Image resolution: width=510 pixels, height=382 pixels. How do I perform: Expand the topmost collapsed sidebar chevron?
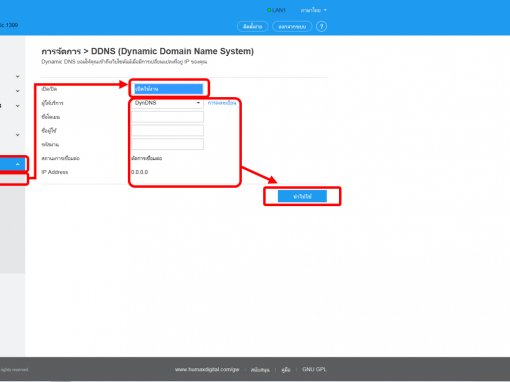18,76
